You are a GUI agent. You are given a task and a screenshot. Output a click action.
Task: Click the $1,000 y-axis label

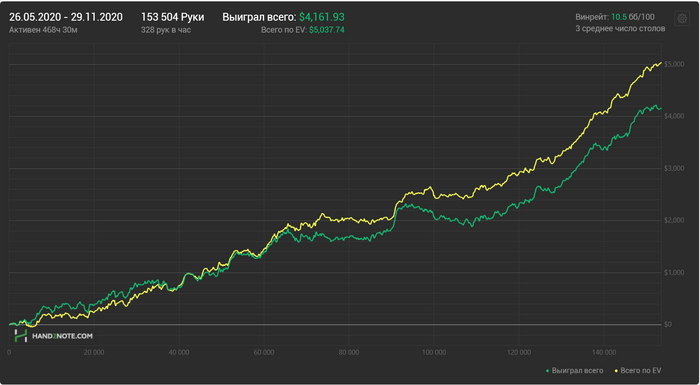coord(674,272)
